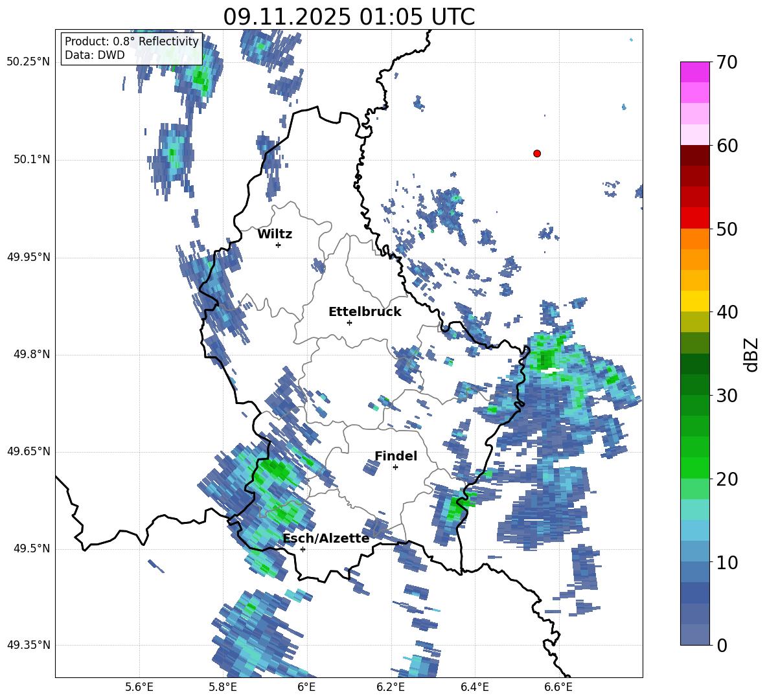Viewport: 767px width, 700px height.
Task: Click the 6°E longitude label
Action: pos(306,687)
